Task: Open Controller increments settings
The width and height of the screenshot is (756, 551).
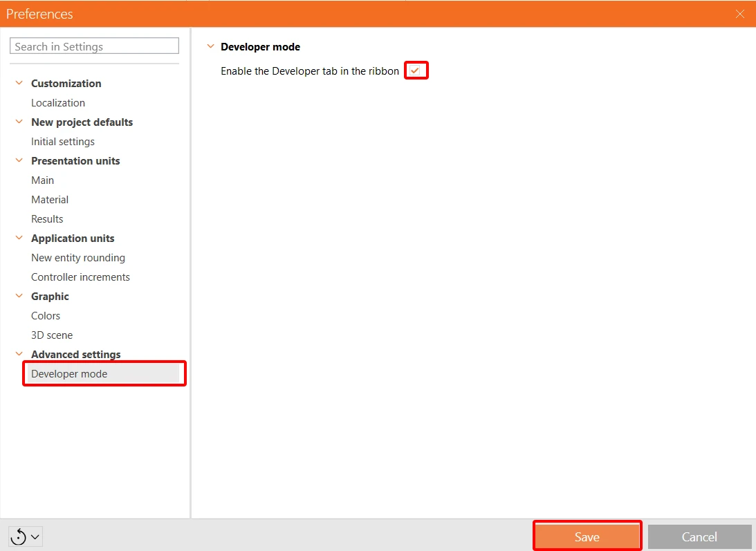Action: tap(80, 277)
